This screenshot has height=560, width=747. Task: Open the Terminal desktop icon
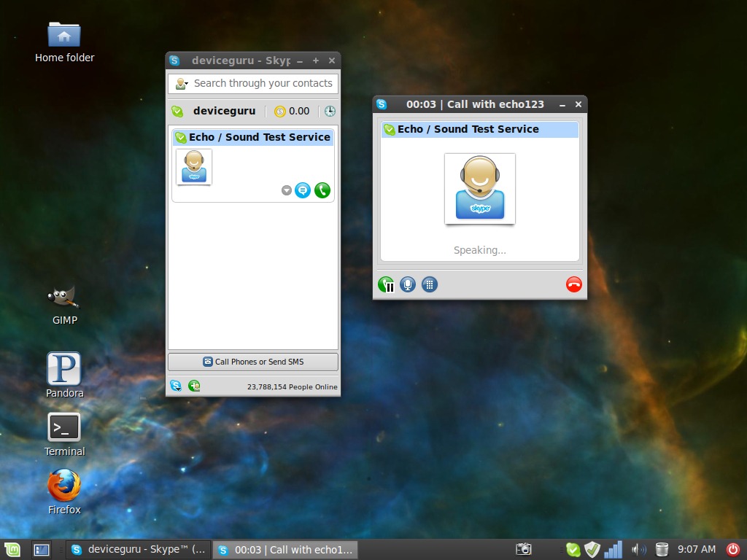(64, 435)
